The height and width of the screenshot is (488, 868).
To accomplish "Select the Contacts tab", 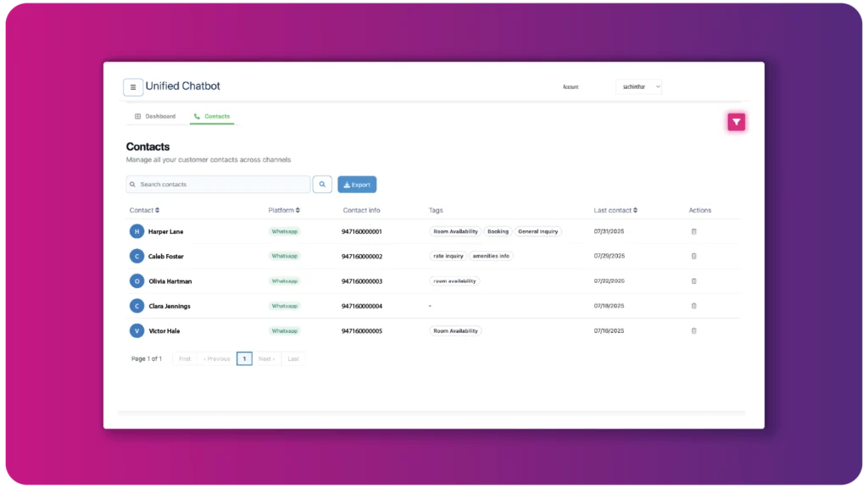I will [x=212, y=116].
